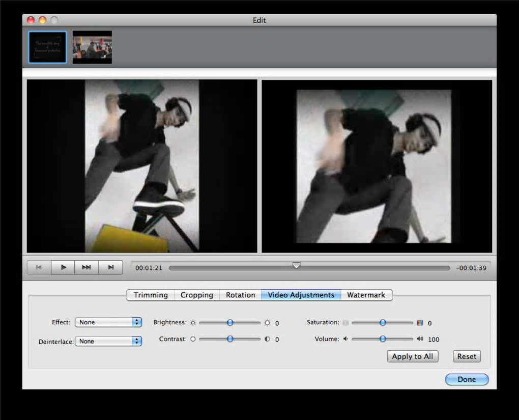Switch to the Cropping tab
The width and height of the screenshot is (519, 420).
coord(197,295)
